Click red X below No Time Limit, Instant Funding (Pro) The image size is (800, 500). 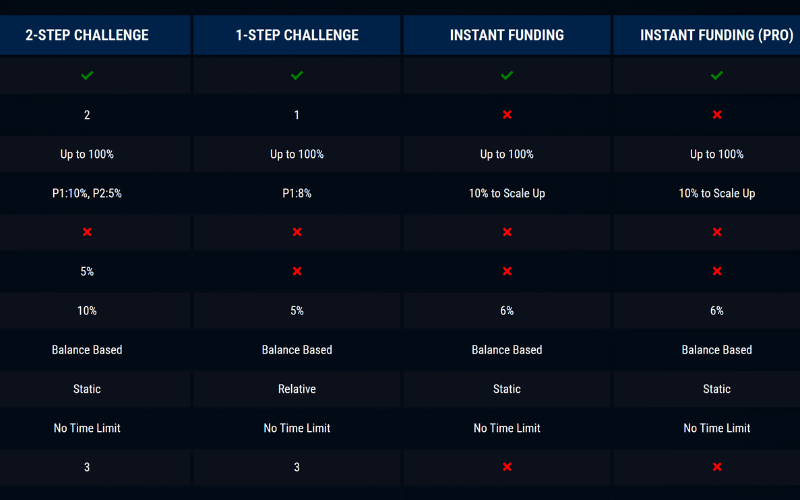pos(717,467)
